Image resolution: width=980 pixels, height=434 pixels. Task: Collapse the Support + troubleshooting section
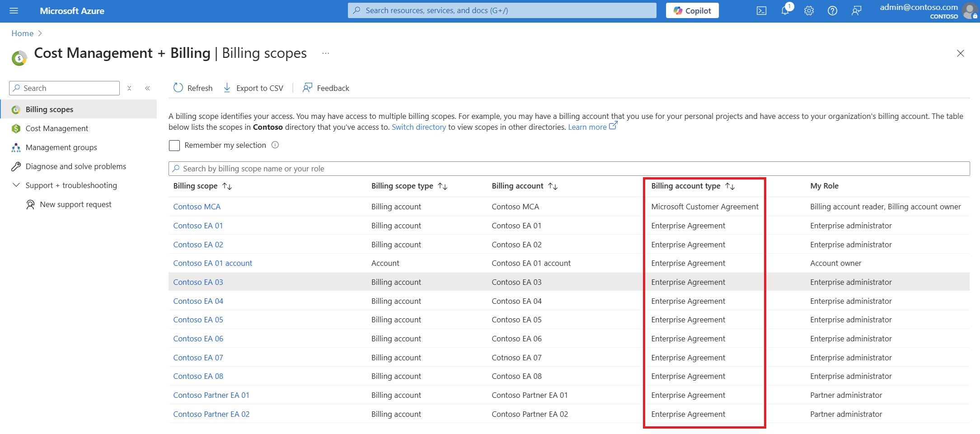[16, 185]
